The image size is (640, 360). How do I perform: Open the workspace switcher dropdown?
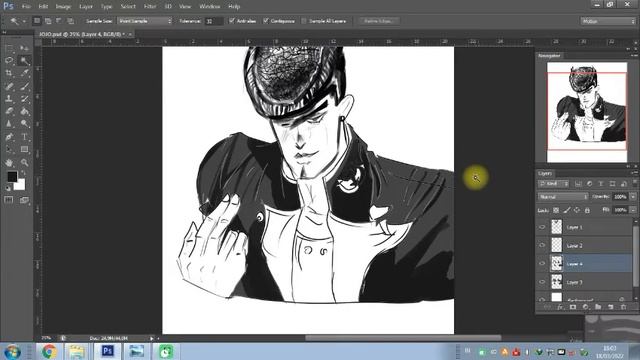[x=608, y=21]
